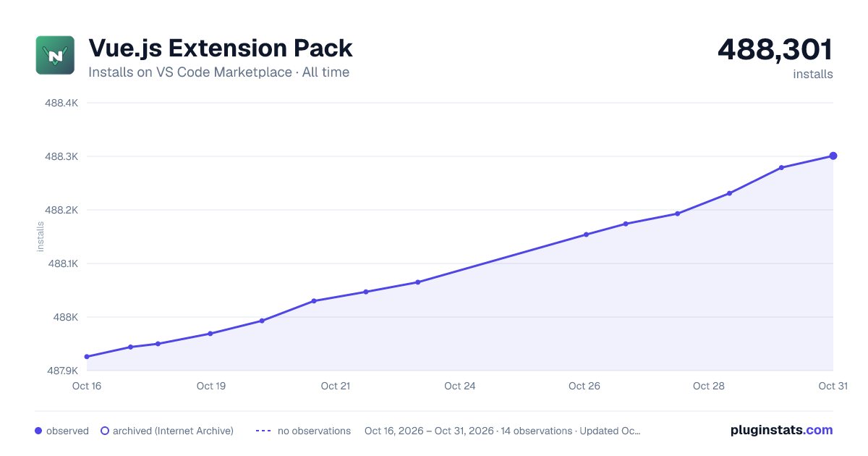Viewport: 868px width, 456px height.
Task: Click the 488.2K y-axis label
Action: [x=61, y=210]
